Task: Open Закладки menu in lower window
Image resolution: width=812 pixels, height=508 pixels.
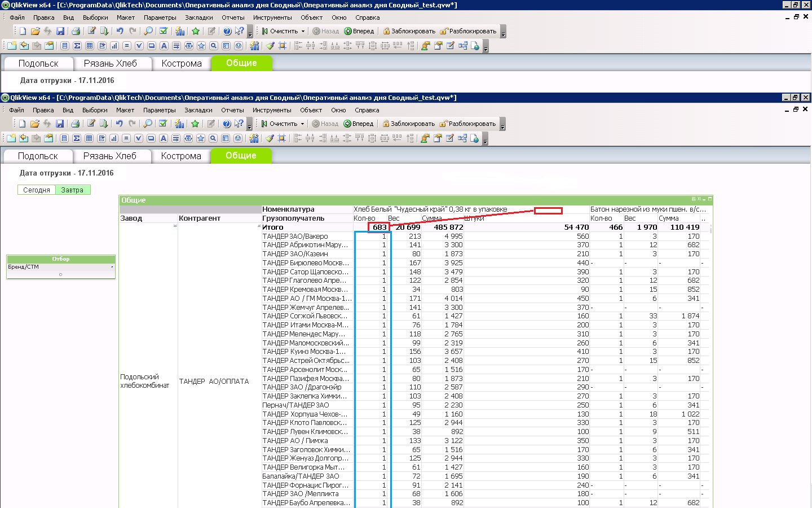Action: click(x=198, y=110)
